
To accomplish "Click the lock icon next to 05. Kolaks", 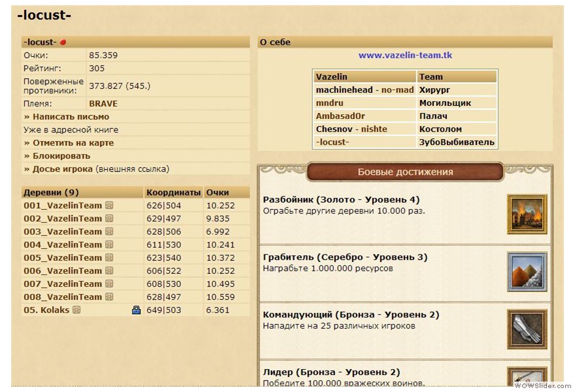I will [136, 310].
